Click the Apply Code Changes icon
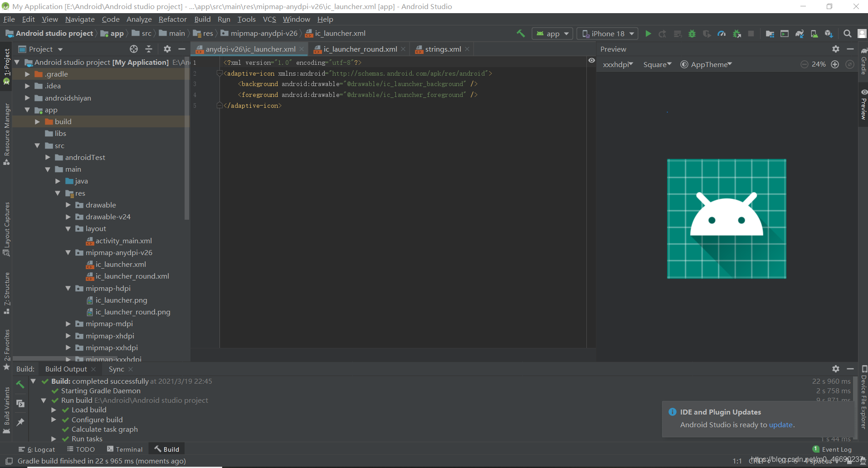 (x=678, y=34)
